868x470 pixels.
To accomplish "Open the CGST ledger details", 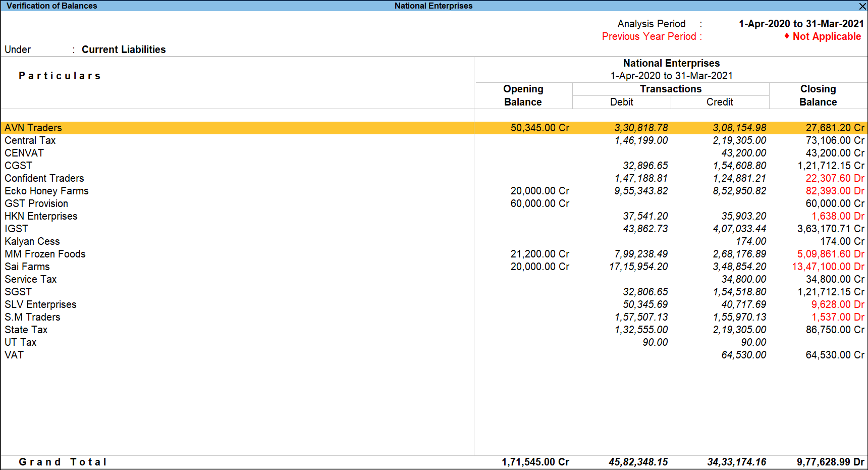I will click(x=18, y=166).
